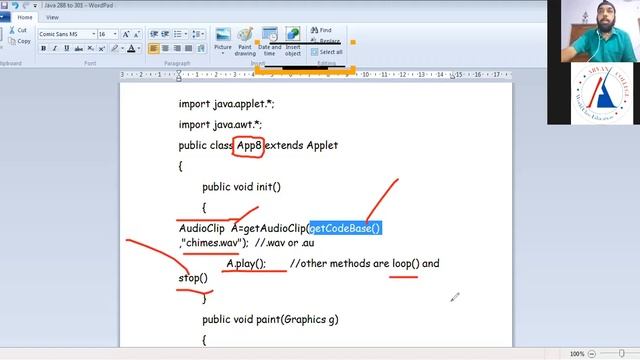The width and height of the screenshot is (640, 360).
Task: Apply the text highlight color pen
Action: (x=115, y=49)
